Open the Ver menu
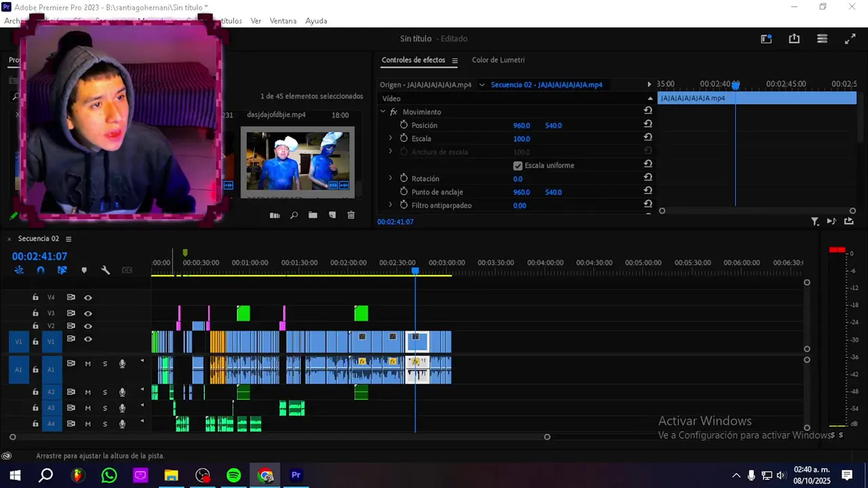The width and height of the screenshot is (868, 488). click(256, 21)
